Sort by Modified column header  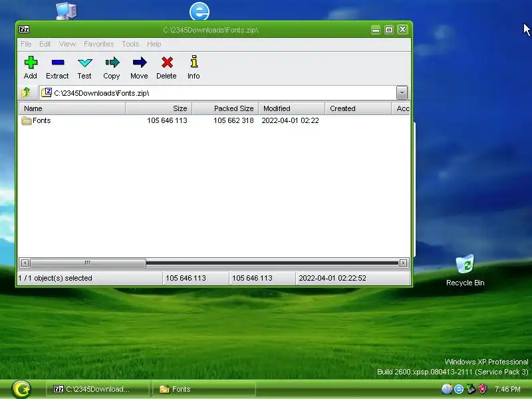pos(291,108)
